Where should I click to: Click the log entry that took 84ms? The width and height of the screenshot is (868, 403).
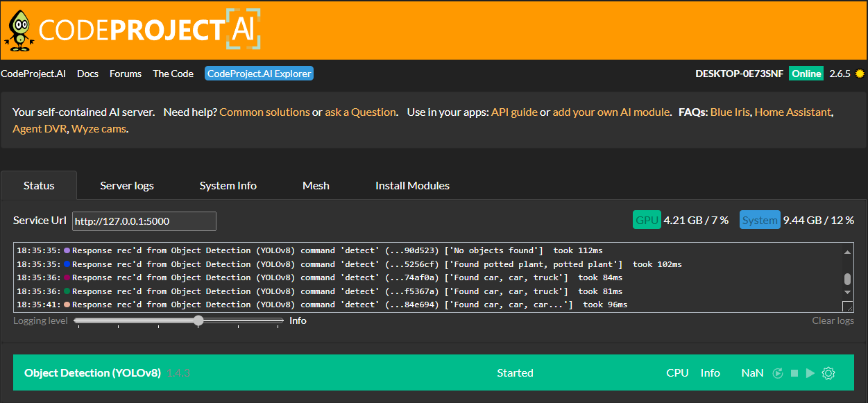tap(319, 277)
